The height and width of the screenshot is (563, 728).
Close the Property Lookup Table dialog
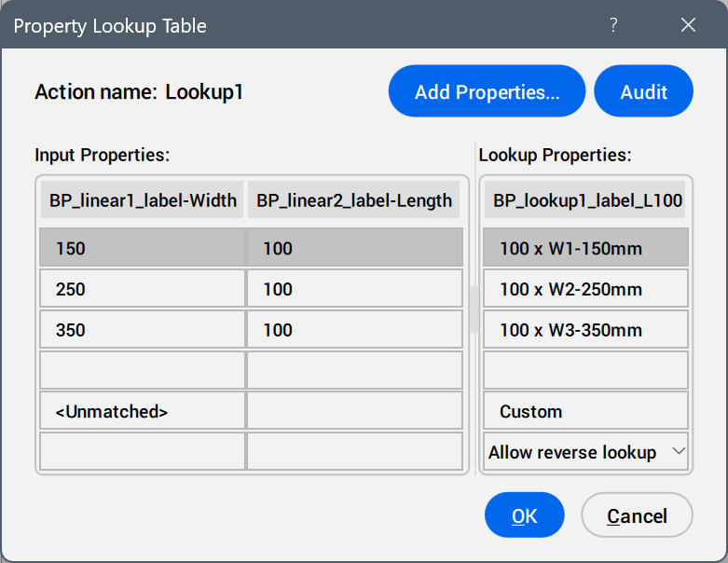tap(688, 25)
